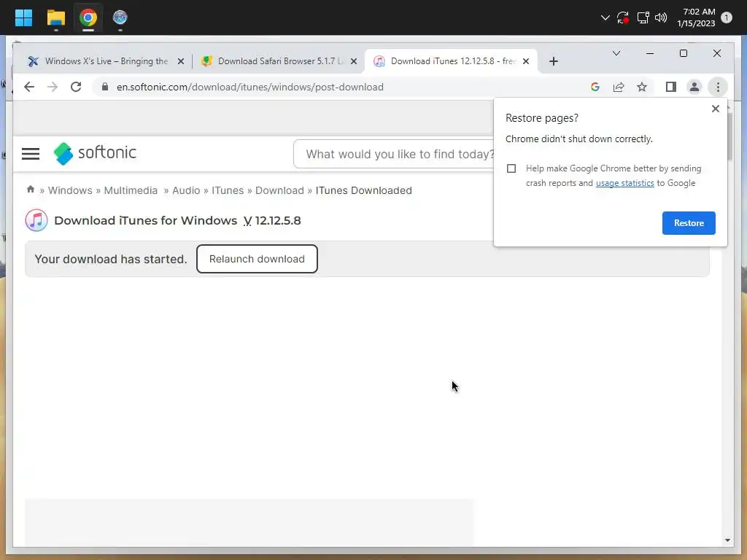Reload the current page
This screenshot has height=560, width=747.
tap(76, 87)
